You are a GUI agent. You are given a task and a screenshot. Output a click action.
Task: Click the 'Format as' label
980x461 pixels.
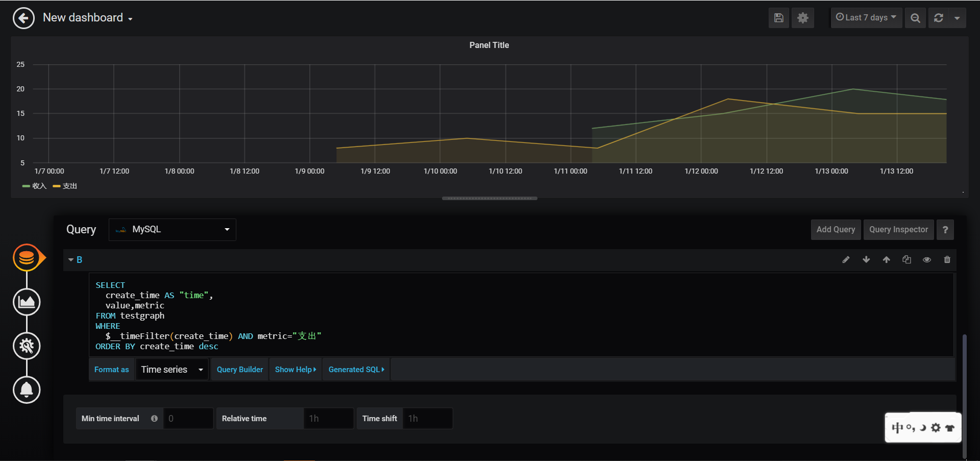(112, 370)
